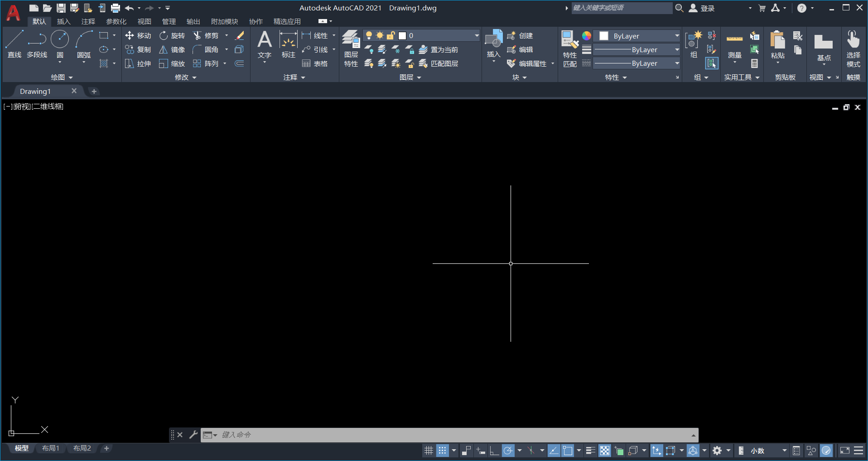Switch to the 布局1 layout tab
Image resolution: width=868 pixels, height=461 pixels.
[51, 448]
